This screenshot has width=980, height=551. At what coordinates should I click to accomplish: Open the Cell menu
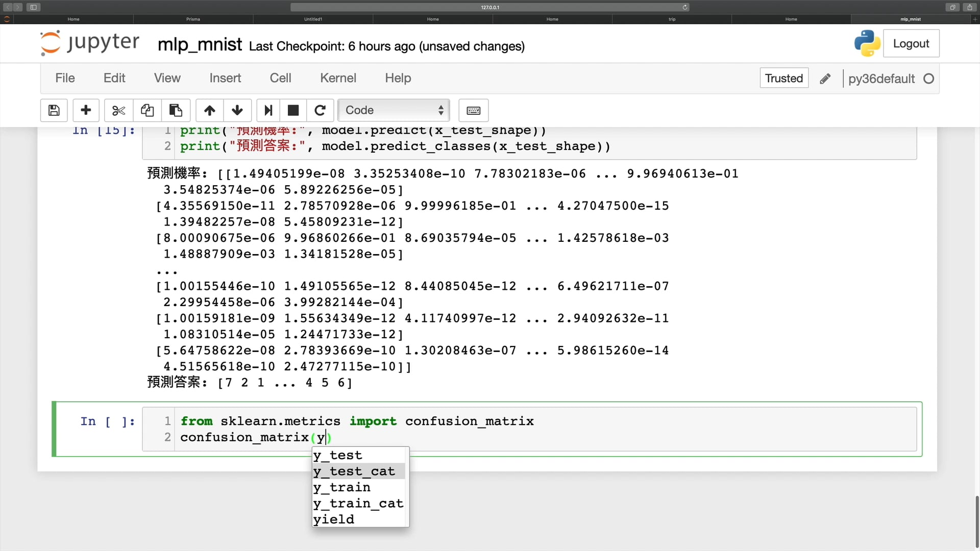click(x=280, y=78)
